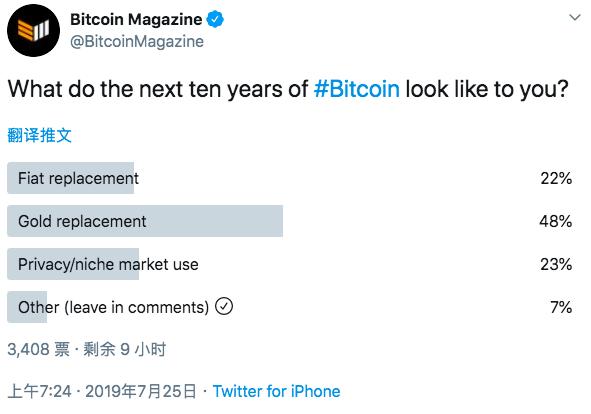
Task: Click the 翻译推文 translate link
Action: pos(39,135)
